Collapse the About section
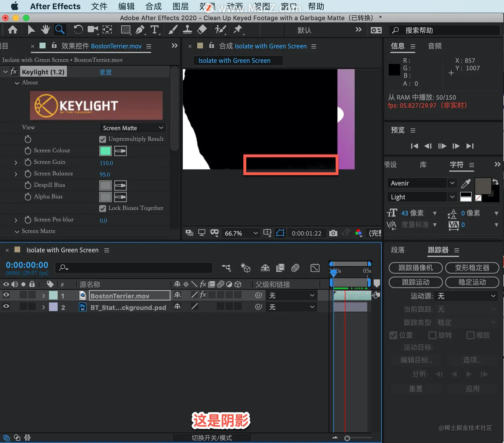Viewport: 504px width, 443px height. click(17, 83)
